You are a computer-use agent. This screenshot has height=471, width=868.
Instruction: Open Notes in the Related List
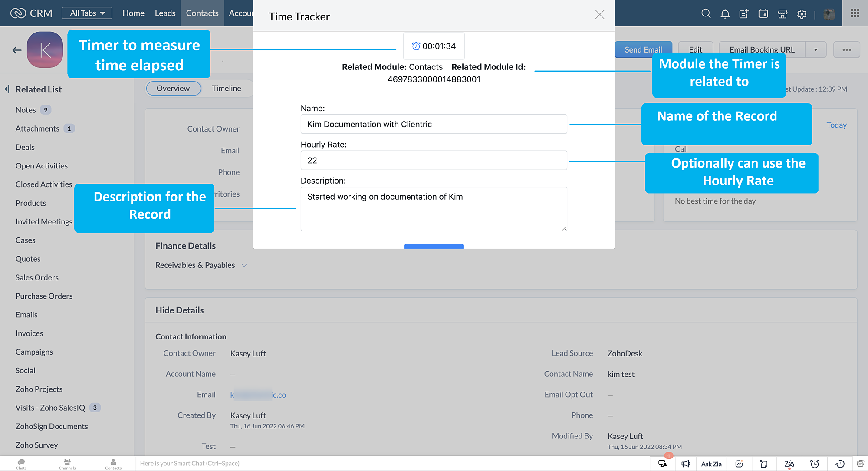point(26,110)
